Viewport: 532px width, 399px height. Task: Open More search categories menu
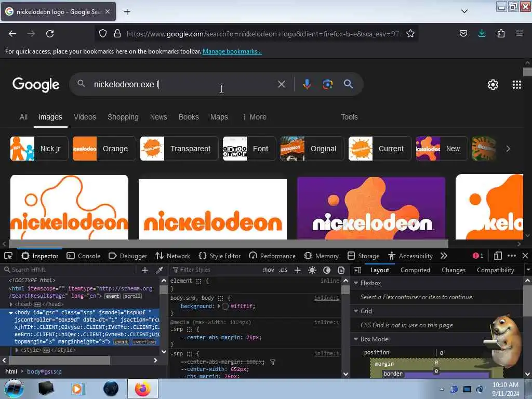pyautogui.click(x=255, y=117)
